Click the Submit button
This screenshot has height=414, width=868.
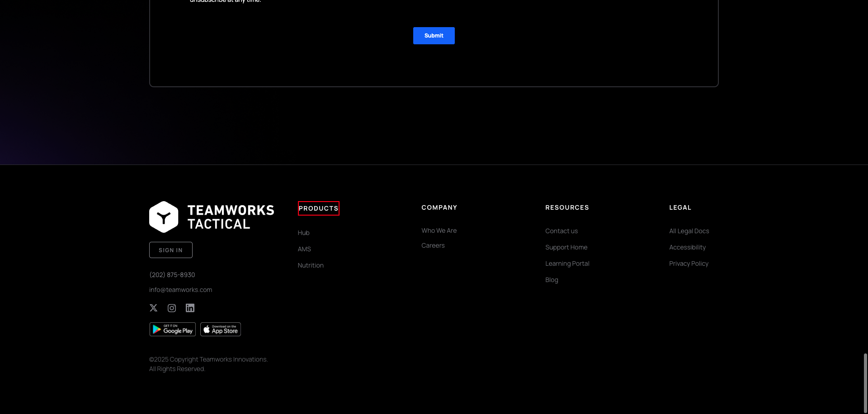click(x=434, y=35)
